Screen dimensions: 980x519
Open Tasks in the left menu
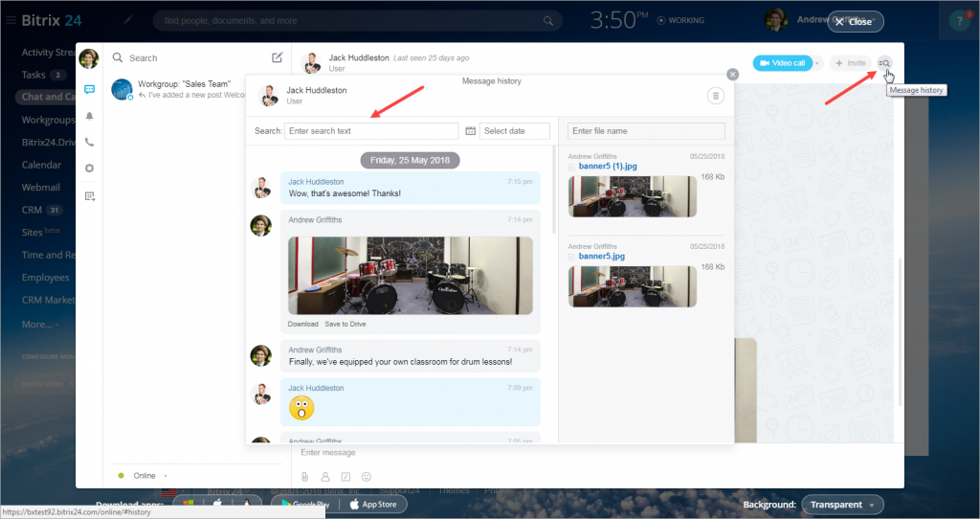pyautogui.click(x=33, y=75)
